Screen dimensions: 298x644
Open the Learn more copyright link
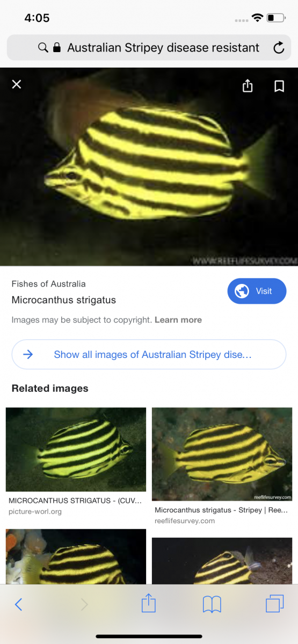pos(178,320)
